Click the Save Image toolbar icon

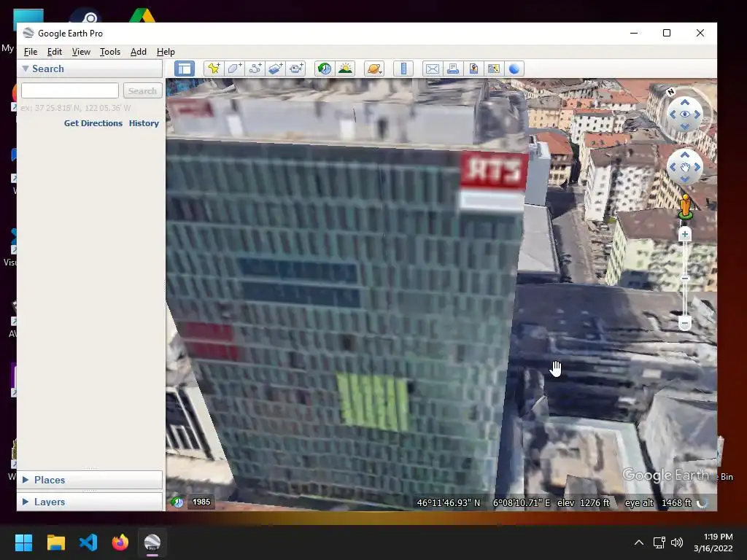point(473,69)
